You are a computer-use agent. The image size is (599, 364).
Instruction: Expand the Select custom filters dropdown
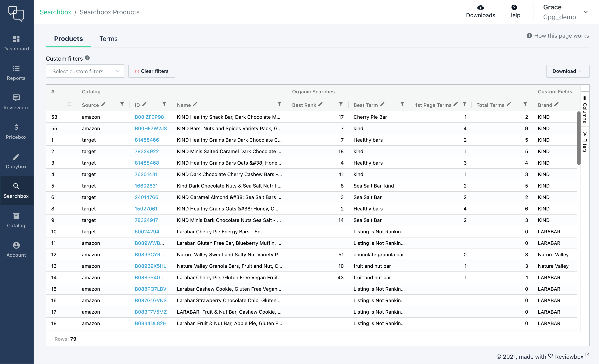(x=85, y=71)
